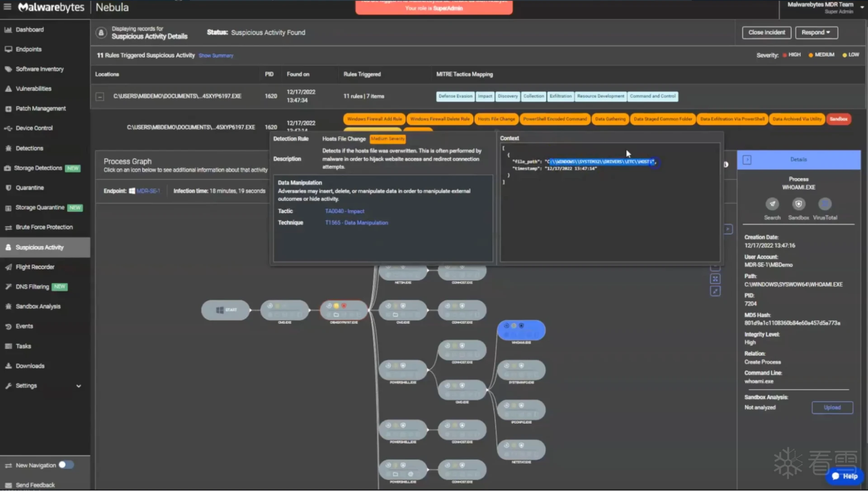This screenshot has width=868, height=491.
Task: Click the Close Incident button
Action: (767, 33)
